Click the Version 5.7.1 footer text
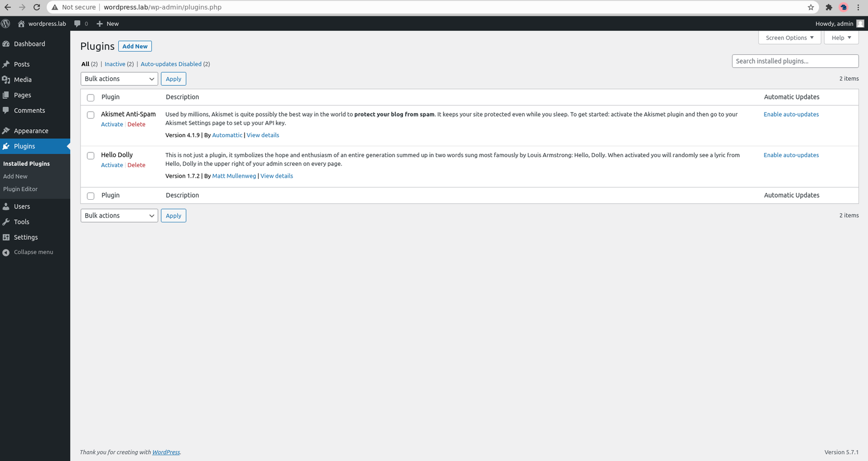Image resolution: width=868 pixels, height=461 pixels. point(841,452)
